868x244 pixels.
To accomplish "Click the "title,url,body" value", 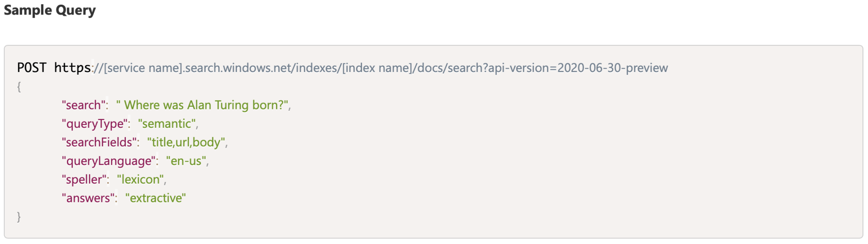I will (186, 142).
